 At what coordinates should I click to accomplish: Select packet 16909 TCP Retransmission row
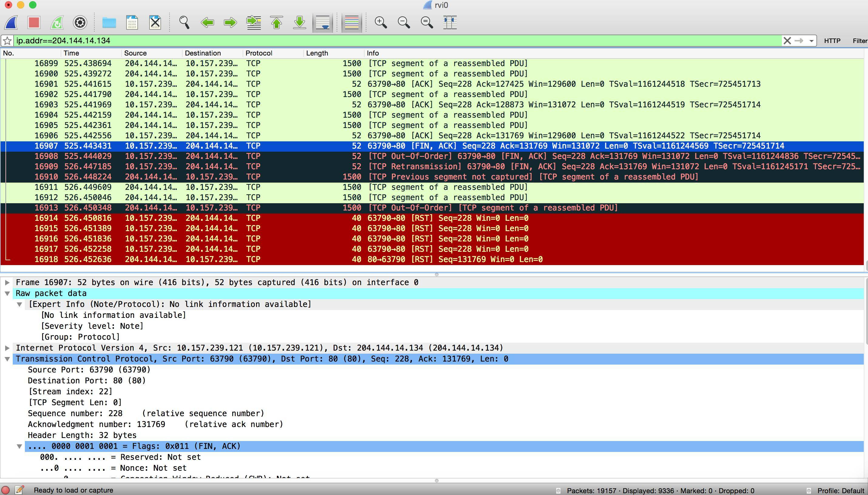(432, 167)
